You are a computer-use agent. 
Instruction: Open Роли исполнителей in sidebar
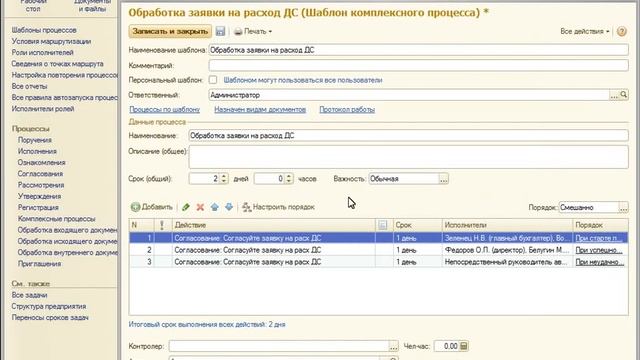pyautogui.click(x=42, y=52)
